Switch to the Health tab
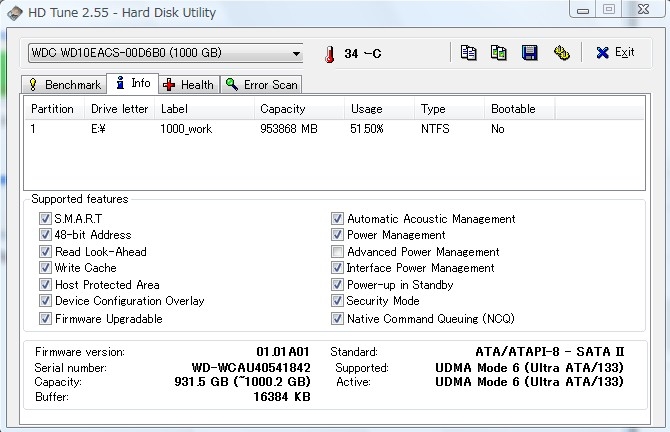Screen dimensions: 670x432 point(187,85)
